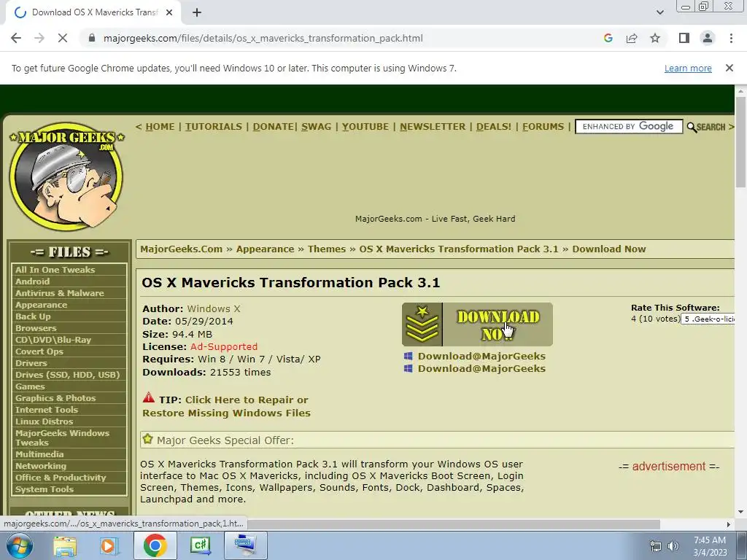
Task: Click the Windows X author link
Action: 214,308
